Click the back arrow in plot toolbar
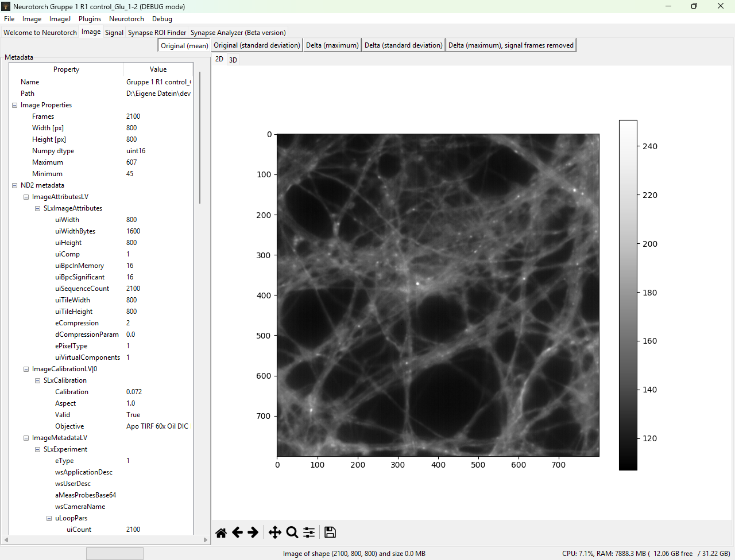735x560 pixels. 237,533
